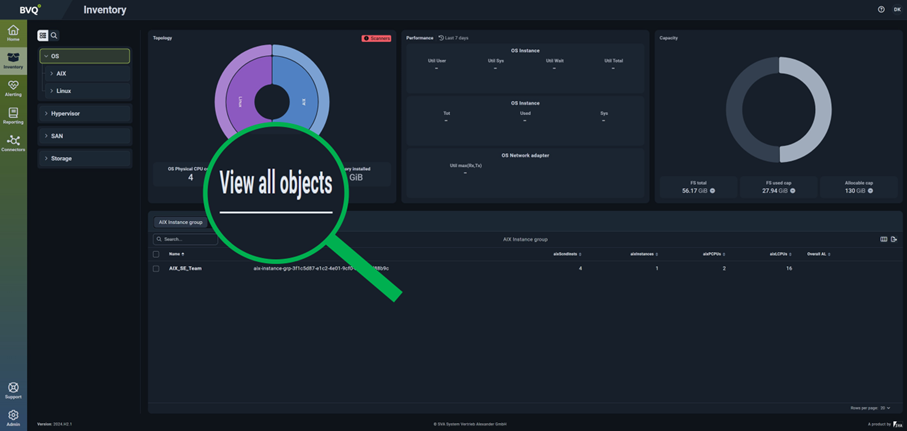This screenshot has width=907, height=431.
Task: Open the Home page in sidebar
Action: (x=13, y=33)
